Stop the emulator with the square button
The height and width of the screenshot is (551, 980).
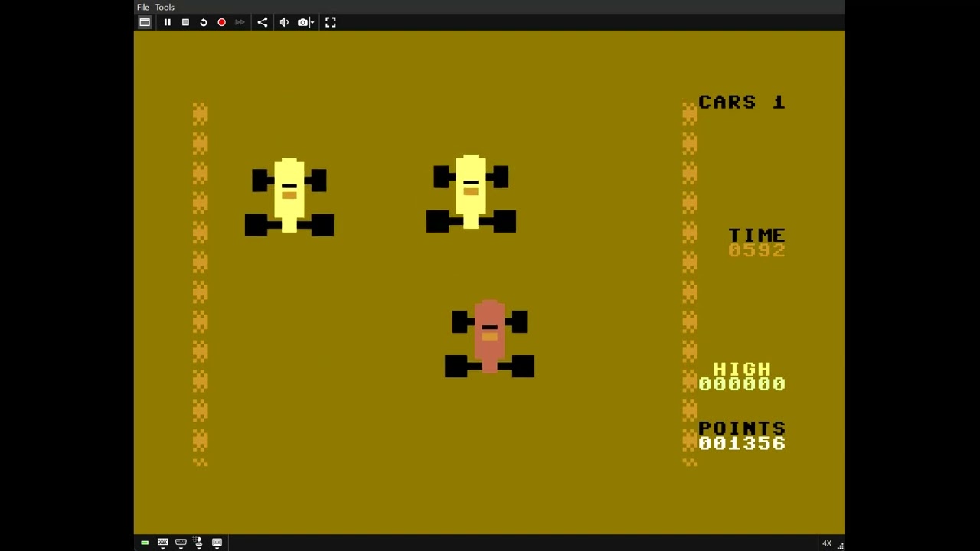pyautogui.click(x=185, y=22)
